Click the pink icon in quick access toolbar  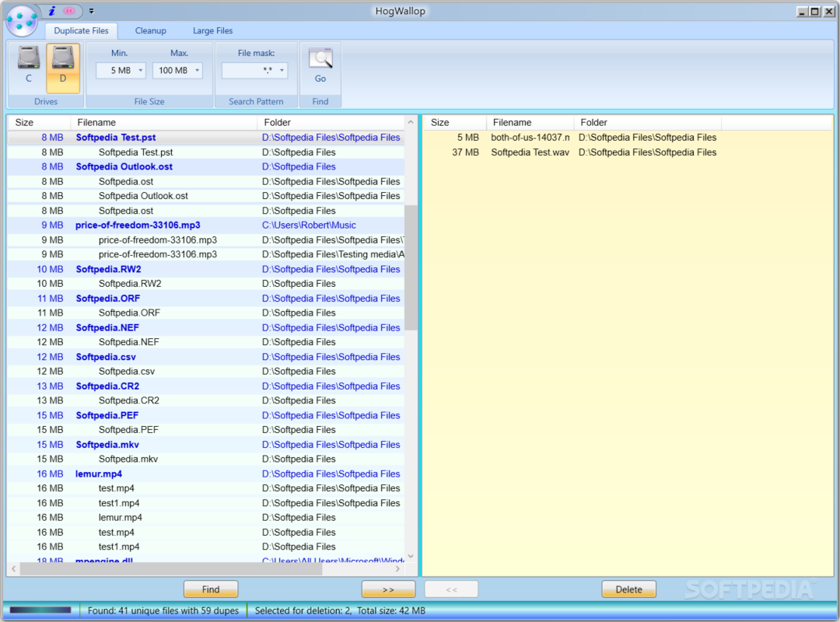[69, 11]
